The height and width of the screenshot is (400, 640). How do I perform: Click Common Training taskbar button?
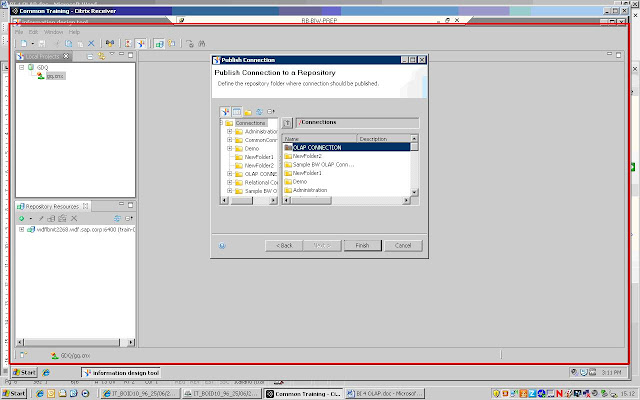pyautogui.click(x=303, y=393)
